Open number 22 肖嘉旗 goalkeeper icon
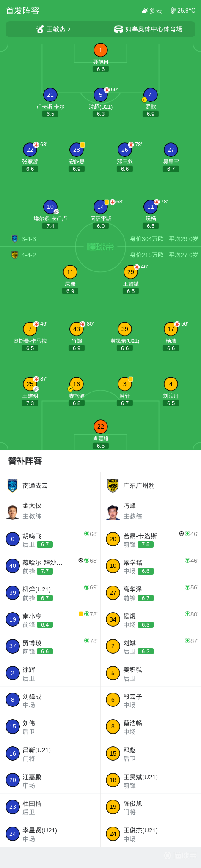The image size is (201, 868). pos(100,427)
